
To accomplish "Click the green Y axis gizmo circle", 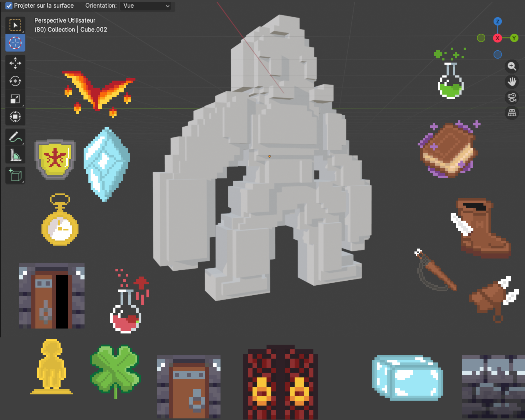I will [514, 38].
